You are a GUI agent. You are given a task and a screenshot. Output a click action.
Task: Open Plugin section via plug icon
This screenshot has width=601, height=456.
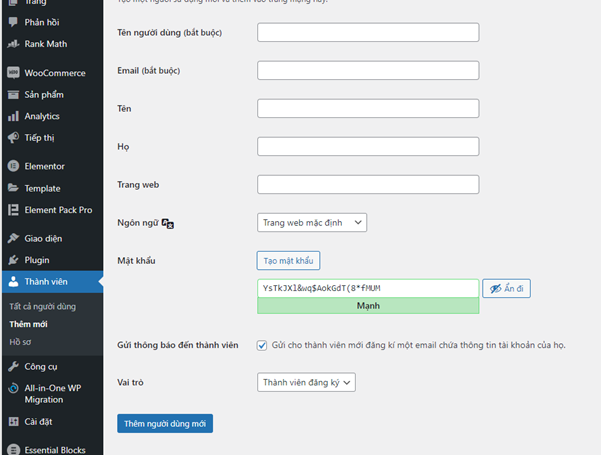coord(13,260)
